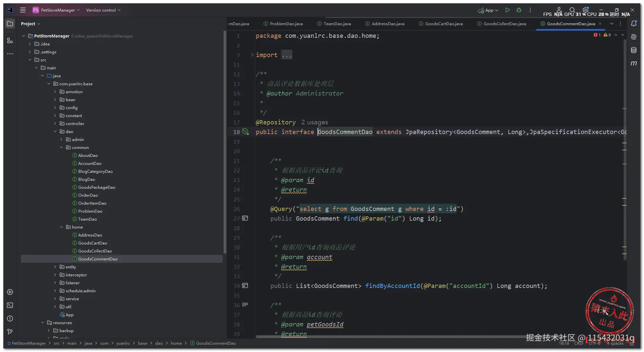The width and height of the screenshot is (644, 352).
Task: Open the AI Assistant tool window
Action: (x=634, y=37)
